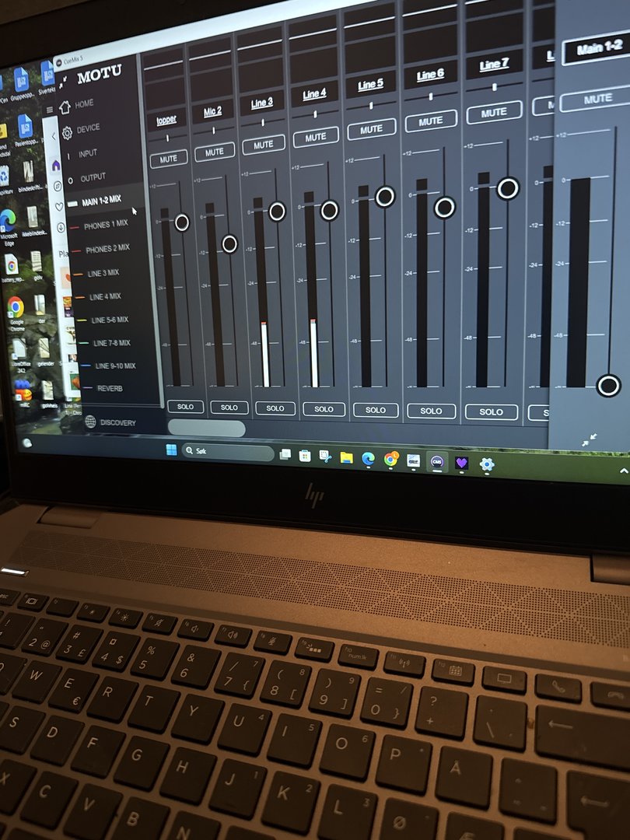
Task: Mute the Line 3 channel
Action: (264, 145)
